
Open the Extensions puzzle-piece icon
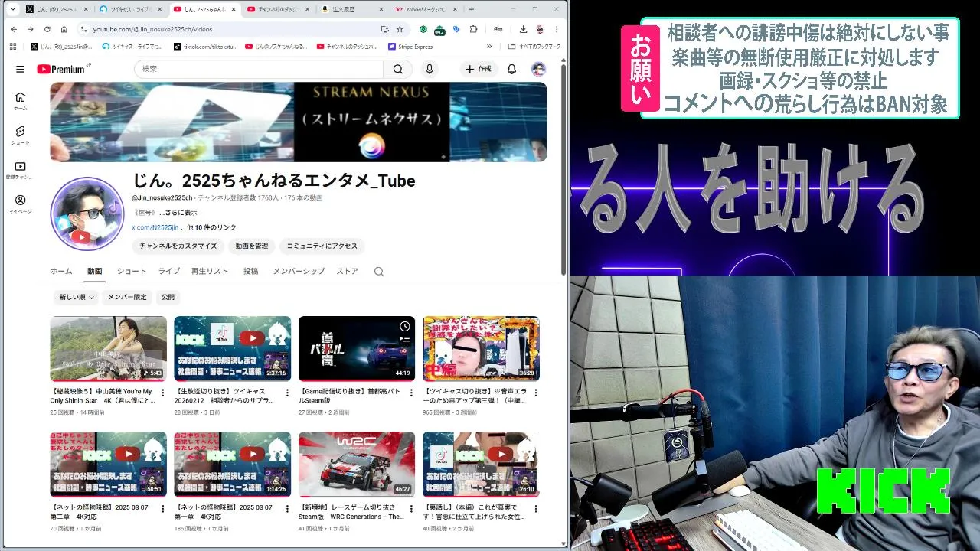click(473, 29)
